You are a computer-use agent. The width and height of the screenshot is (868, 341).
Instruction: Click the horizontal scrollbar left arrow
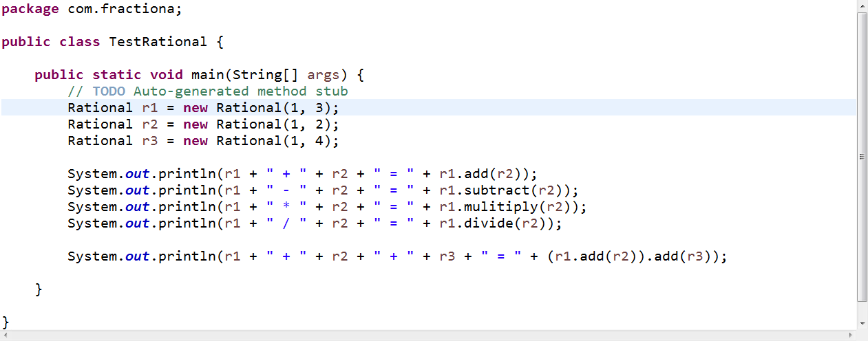(x=6, y=335)
